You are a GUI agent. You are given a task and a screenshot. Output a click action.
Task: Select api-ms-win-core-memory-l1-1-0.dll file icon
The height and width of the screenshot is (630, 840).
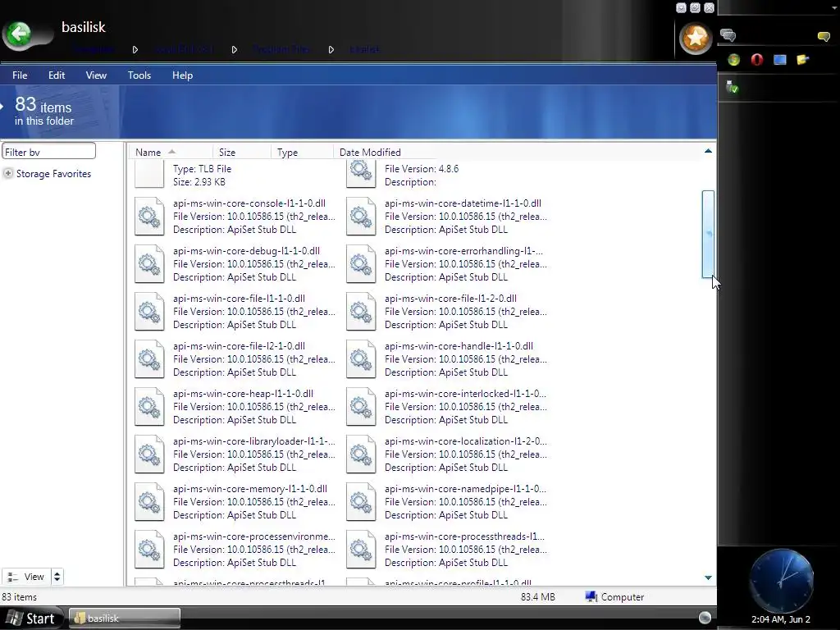click(149, 502)
